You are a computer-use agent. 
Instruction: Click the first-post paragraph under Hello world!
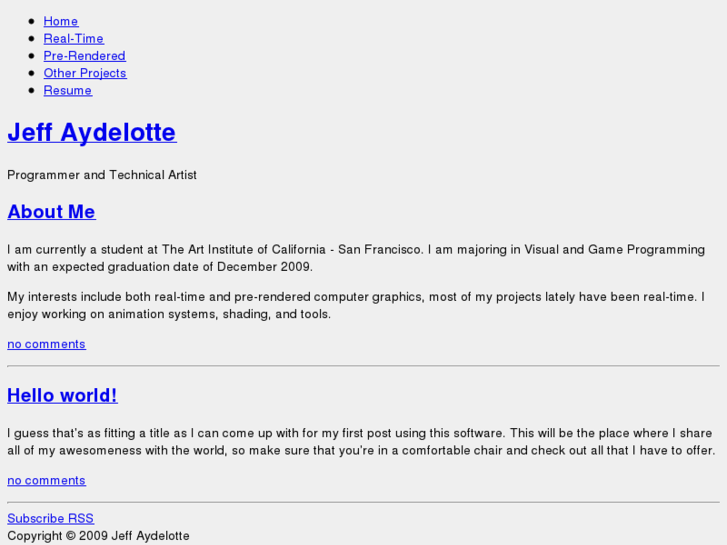click(359, 442)
